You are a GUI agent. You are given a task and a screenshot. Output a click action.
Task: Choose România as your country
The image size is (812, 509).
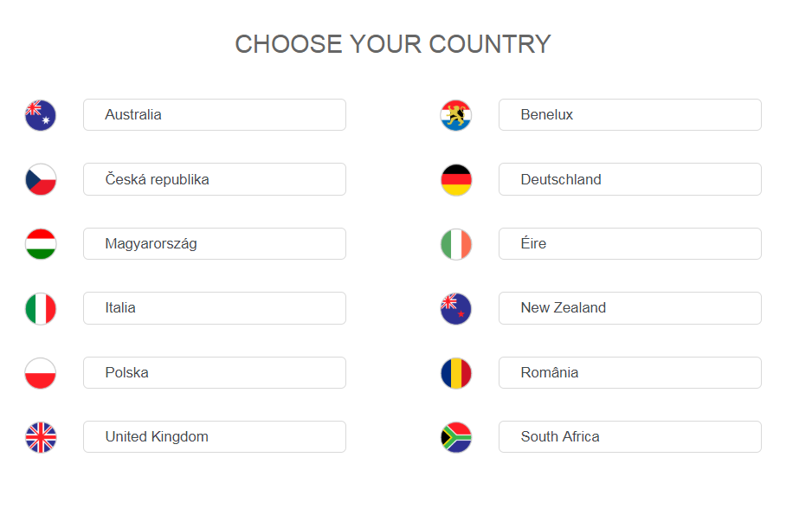(630, 373)
